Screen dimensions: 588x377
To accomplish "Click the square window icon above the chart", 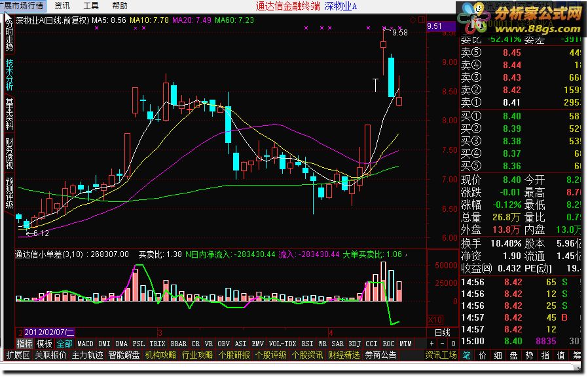I will [422, 20].
